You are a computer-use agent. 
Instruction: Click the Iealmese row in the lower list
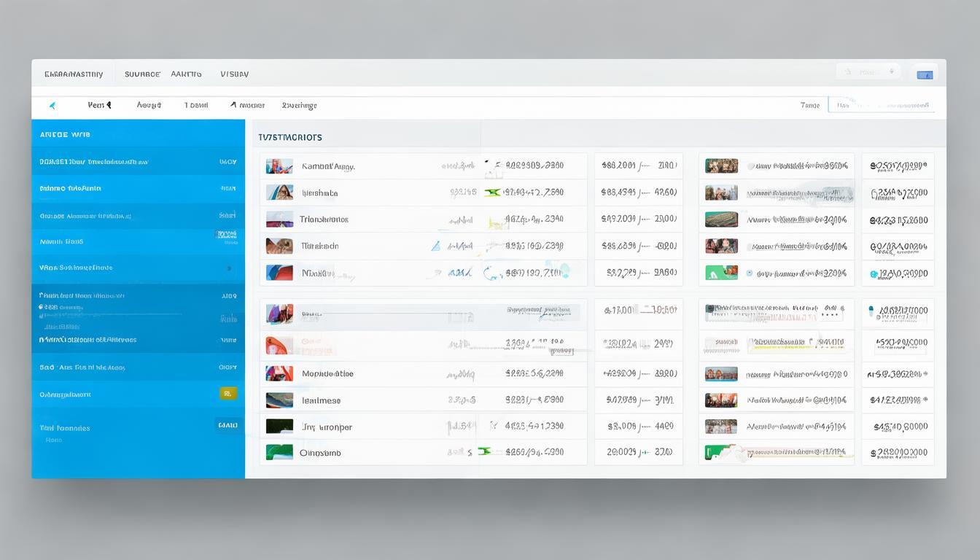pos(321,400)
